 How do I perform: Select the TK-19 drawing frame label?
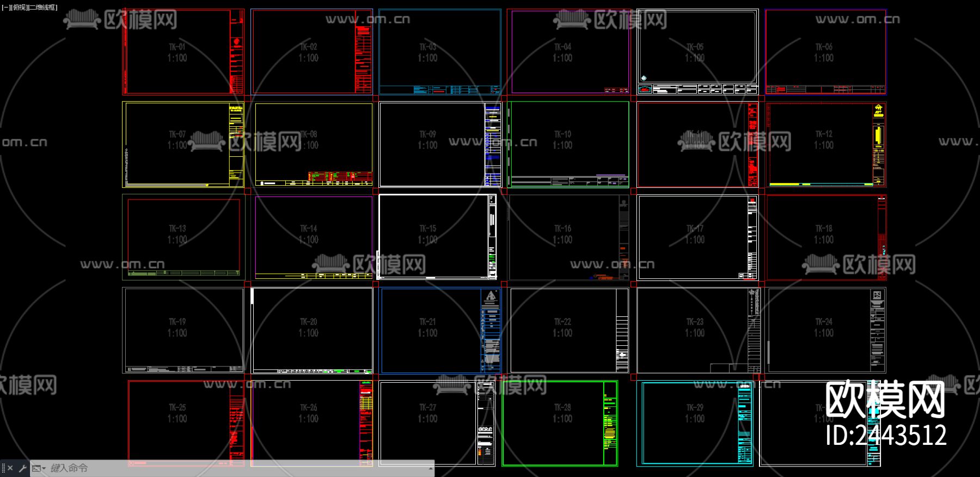[177, 322]
